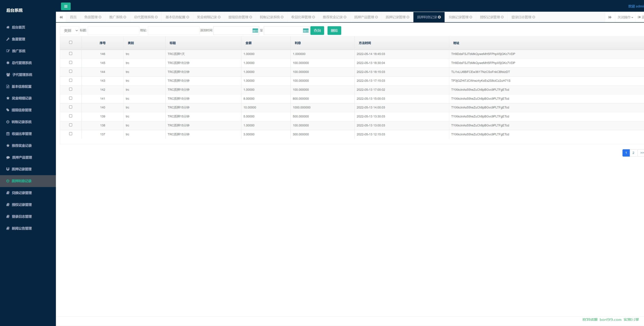
Task: Close the 质押产品管理 tab via its x icon
Action: (x=377, y=17)
